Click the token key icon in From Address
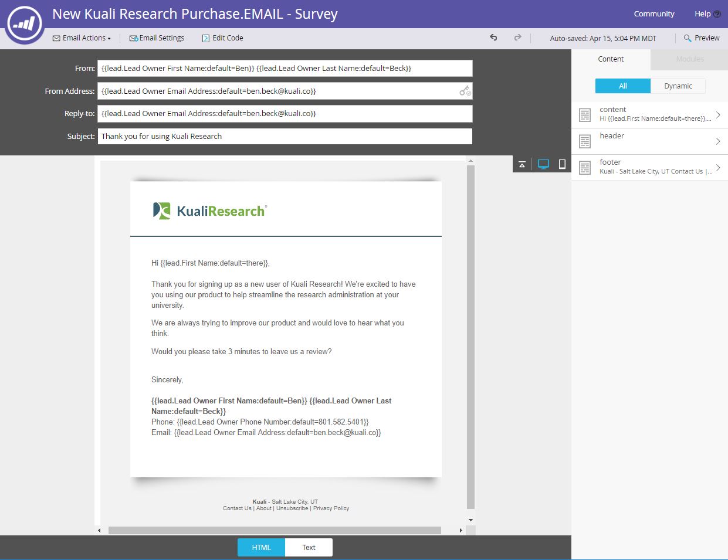The height and width of the screenshot is (560, 728). pyautogui.click(x=465, y=91)
